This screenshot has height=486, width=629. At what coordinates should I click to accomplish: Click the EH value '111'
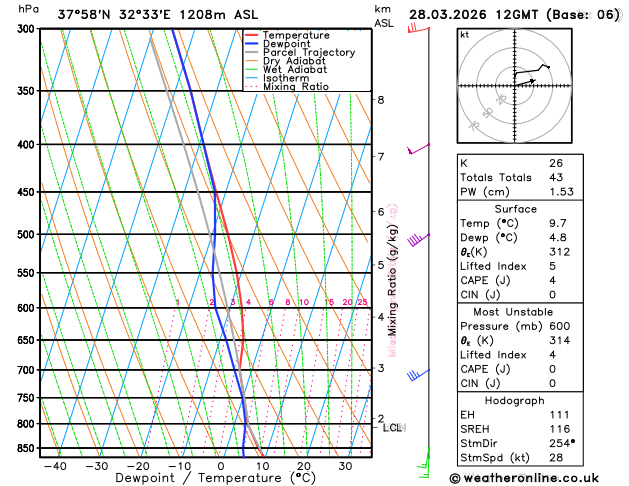pos(560,415)
